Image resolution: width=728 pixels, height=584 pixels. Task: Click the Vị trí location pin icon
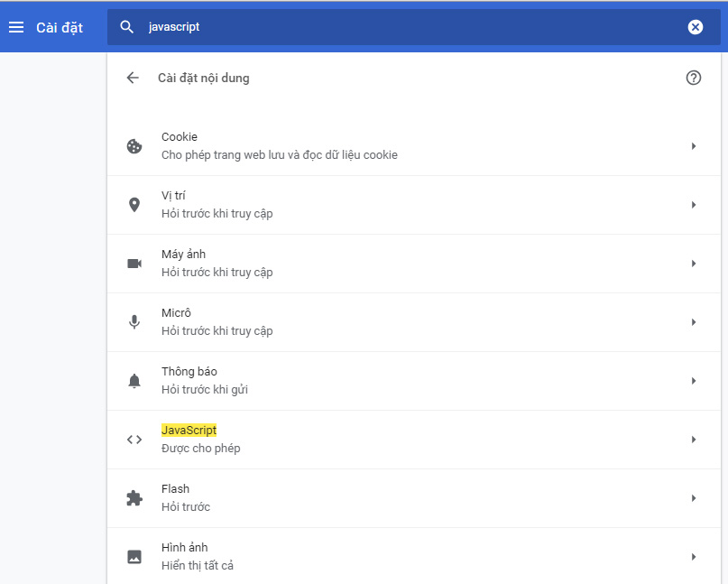click(134, 205)
